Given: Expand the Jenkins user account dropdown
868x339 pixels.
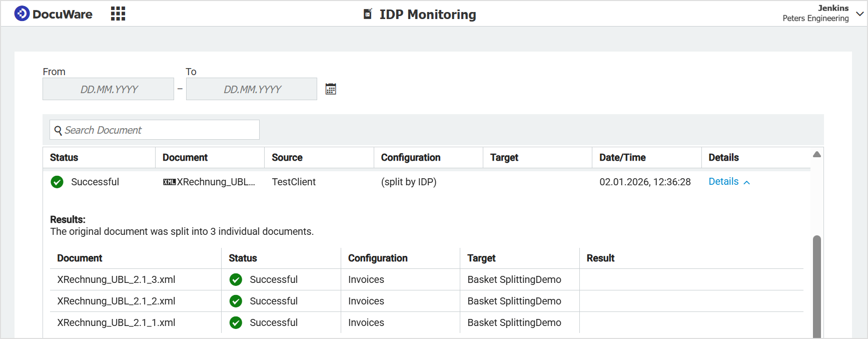Looking at the screenshot, I should pos(859,14).
